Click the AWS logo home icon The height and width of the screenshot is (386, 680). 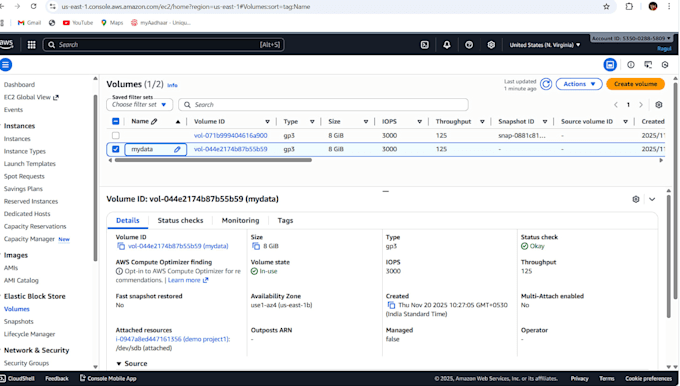point(7,44)
